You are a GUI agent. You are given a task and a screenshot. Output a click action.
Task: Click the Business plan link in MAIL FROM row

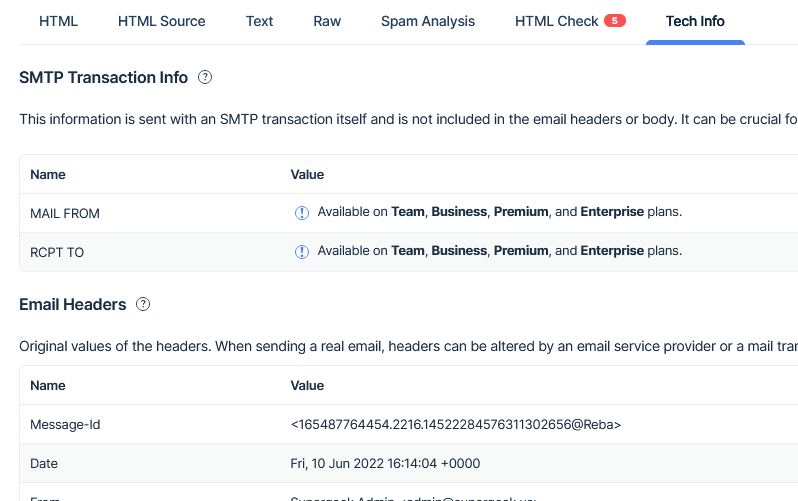pyautogui.click(x=459, y=212)
